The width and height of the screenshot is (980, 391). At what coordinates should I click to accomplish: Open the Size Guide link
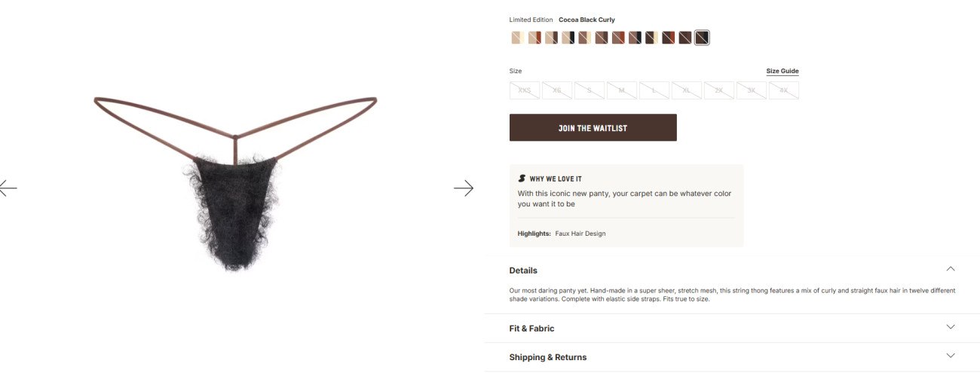pyautogui.click(x=782, y=72)
